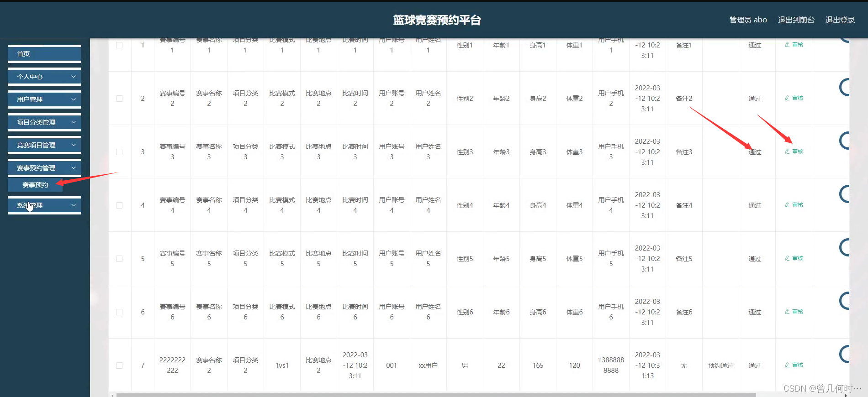The image size is (868, 397).
Task: Click the horizontal scrollbar under the table
Action: point(436,395)
